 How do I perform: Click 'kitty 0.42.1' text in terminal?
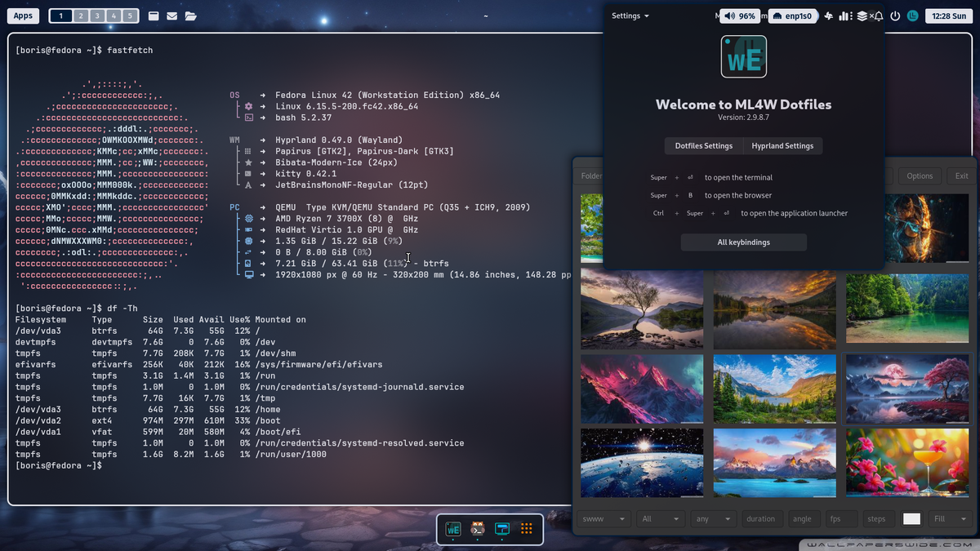[x=306, y=174]
